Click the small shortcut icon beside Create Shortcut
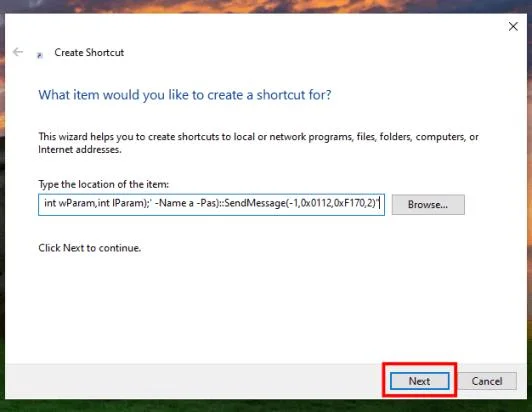This screenshot has height=412, width=532. [40, 55]
